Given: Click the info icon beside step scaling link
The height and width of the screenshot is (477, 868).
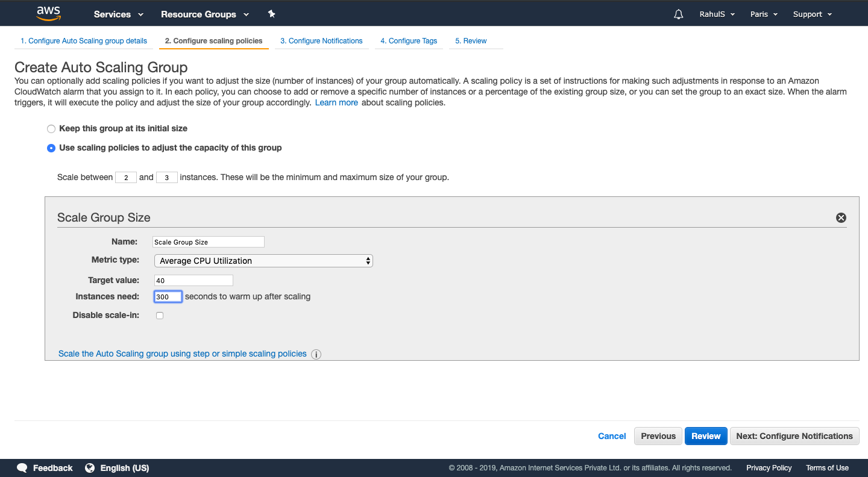Looking at the screenshot, I should (x=316, y=354).
